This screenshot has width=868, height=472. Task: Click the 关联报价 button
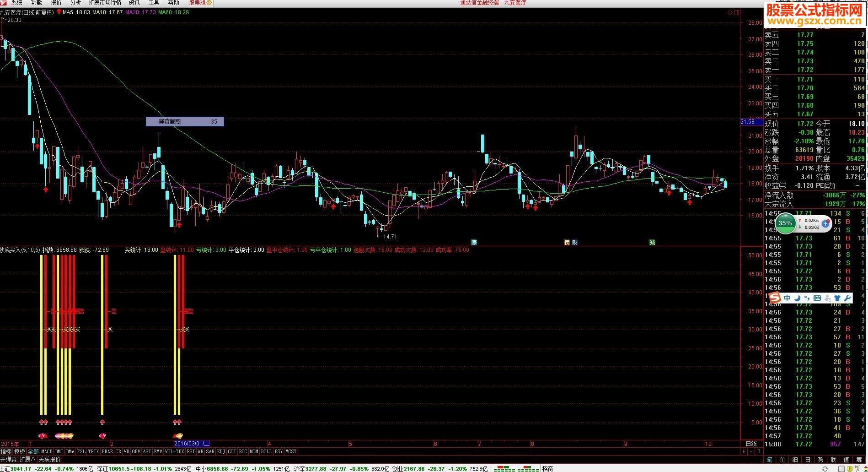(x=49, y=459)
